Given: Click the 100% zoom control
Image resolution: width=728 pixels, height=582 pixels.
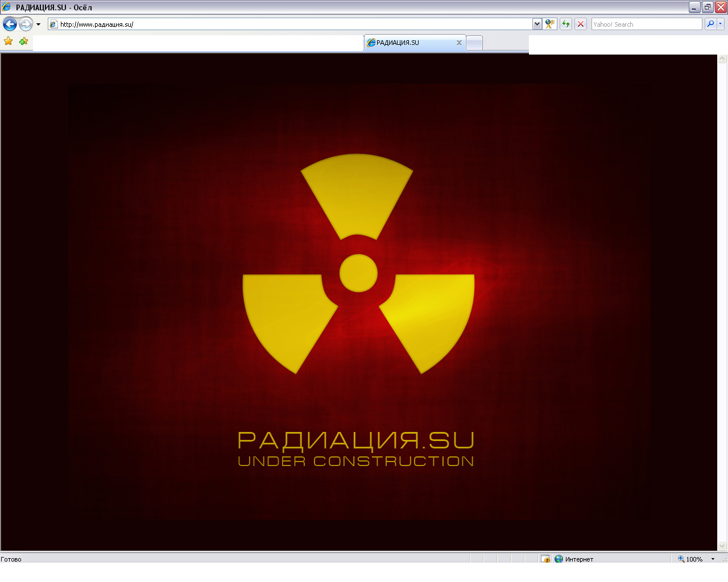Looking at the screenshot, I should [x=695, y=559].
